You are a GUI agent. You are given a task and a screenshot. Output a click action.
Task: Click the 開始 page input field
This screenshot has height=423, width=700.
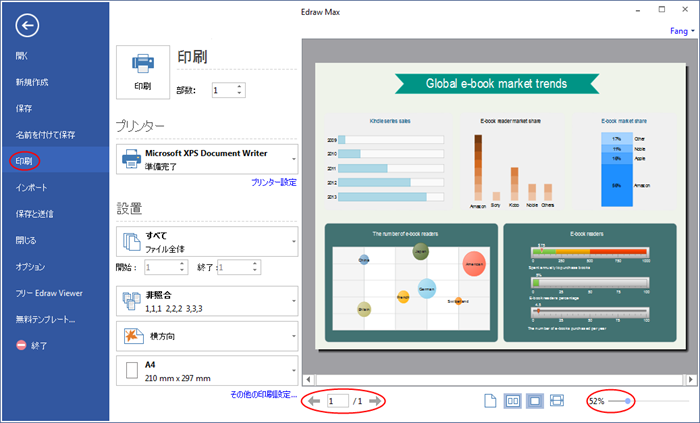(161, 267)
